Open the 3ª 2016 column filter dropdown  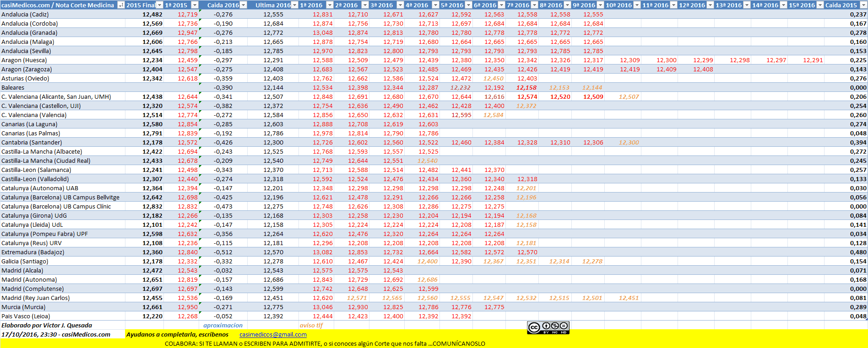(x=400, y=5)
